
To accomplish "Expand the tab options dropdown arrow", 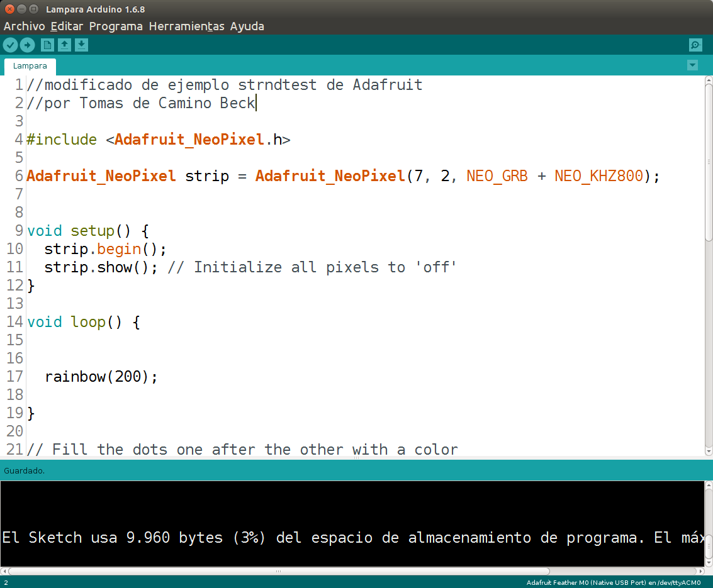I will pyautogui.click(x=692, y=65).
